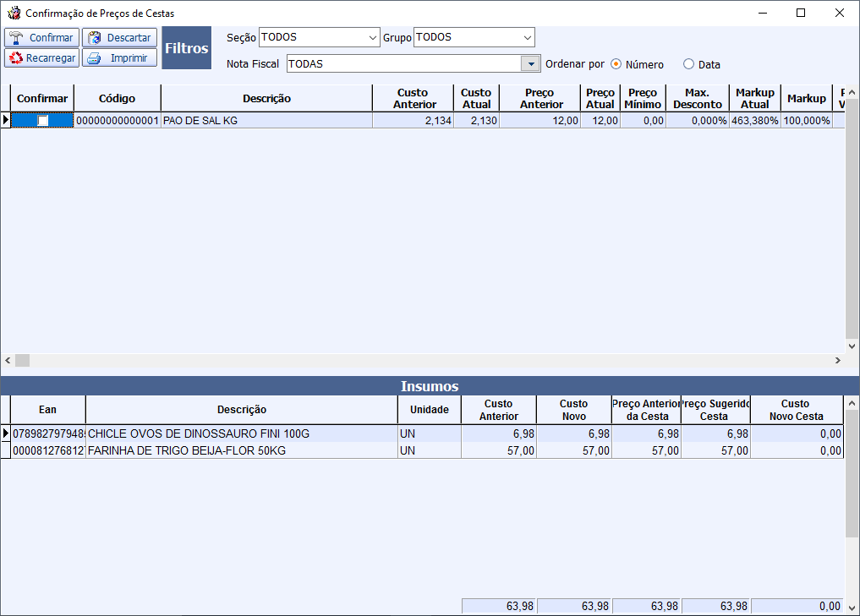Click the UN unit cell of FARINHA DE TRIGO row
This screenshot has height=616, width=860.
coord(430,450)
